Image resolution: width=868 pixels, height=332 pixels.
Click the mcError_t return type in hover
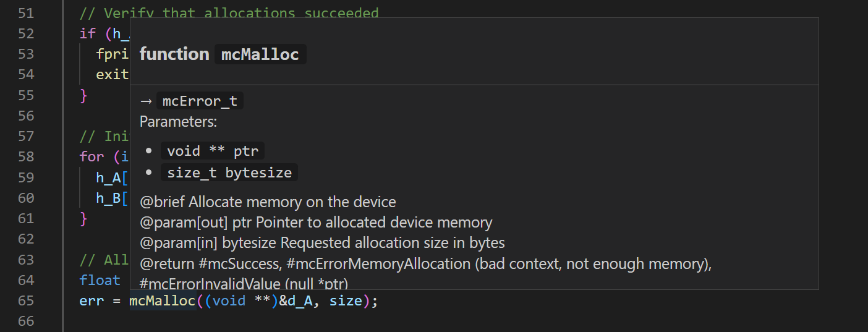tap(200, 101)
